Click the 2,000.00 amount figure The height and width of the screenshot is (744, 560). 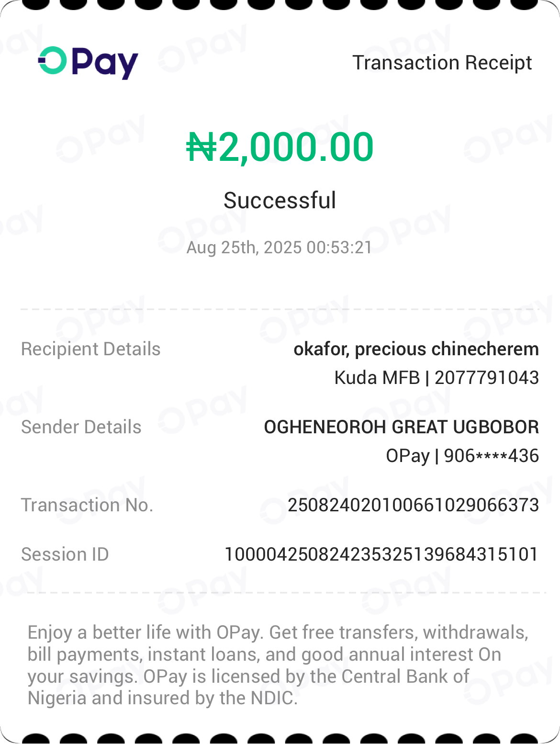(296, 147)
